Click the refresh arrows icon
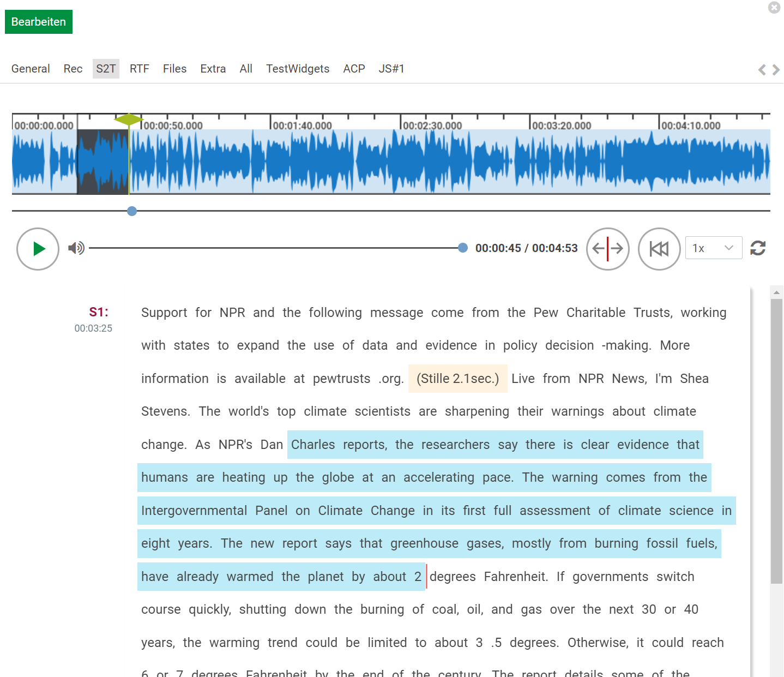The image size is (784, 677). pos(758,248)
